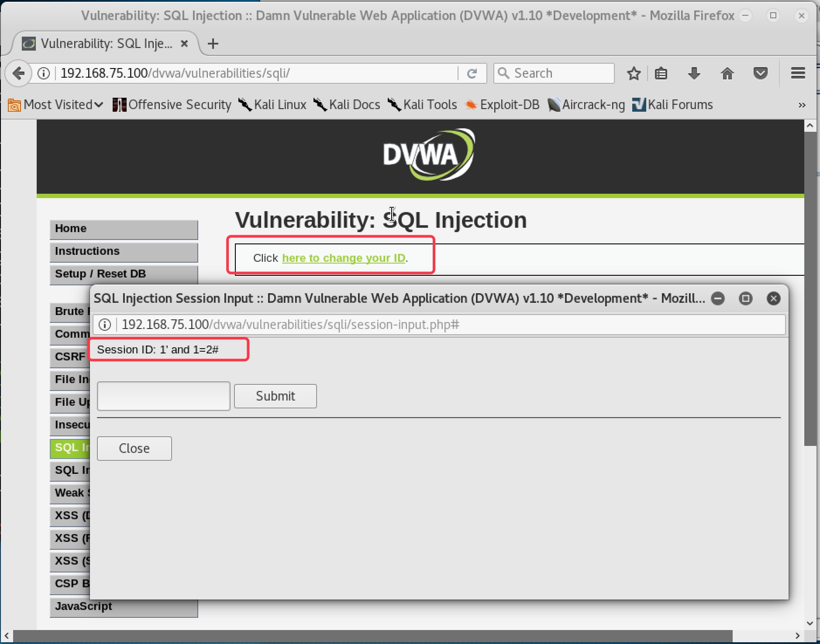Viewport: 820px width, 644px height.
Task: Focus the Firefox Search box
Action: click(x=554, y=73)
